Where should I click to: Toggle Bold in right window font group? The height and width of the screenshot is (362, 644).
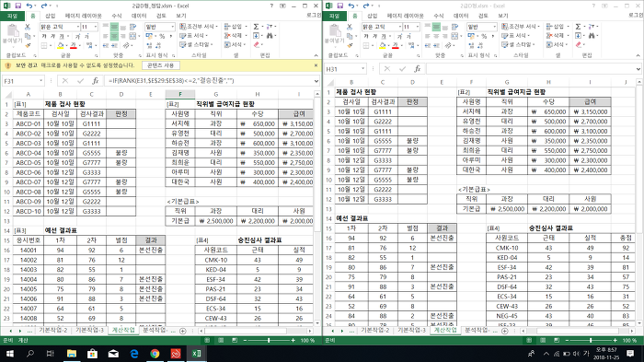(x=366, y=36)
